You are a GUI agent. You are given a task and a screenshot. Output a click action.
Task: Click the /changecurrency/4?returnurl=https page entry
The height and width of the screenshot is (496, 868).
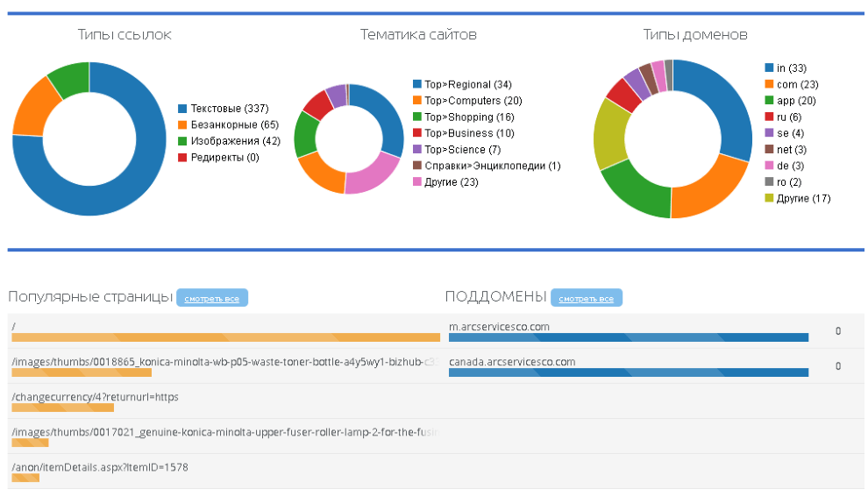click(95, 397)
